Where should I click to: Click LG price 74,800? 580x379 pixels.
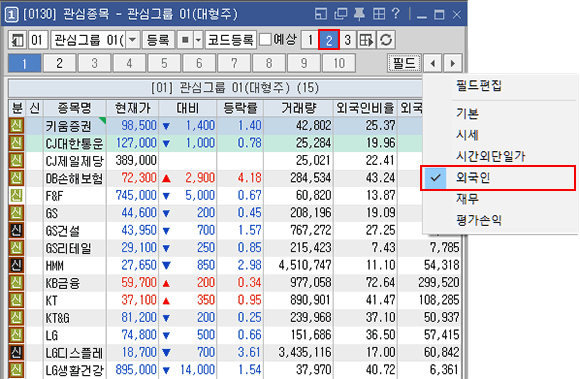coord(139,335)
